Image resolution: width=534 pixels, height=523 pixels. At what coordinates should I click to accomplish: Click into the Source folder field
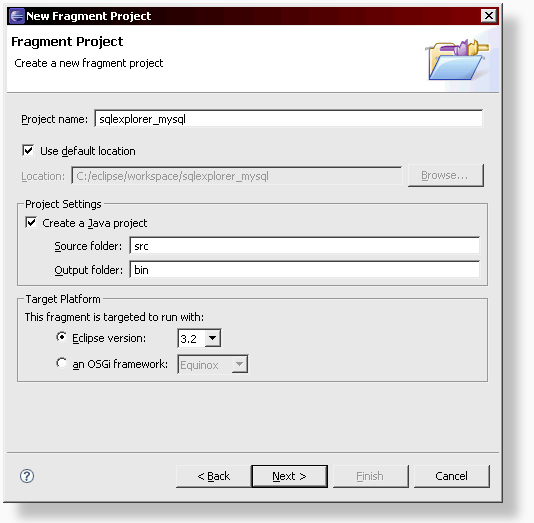[x=304, y=246]
